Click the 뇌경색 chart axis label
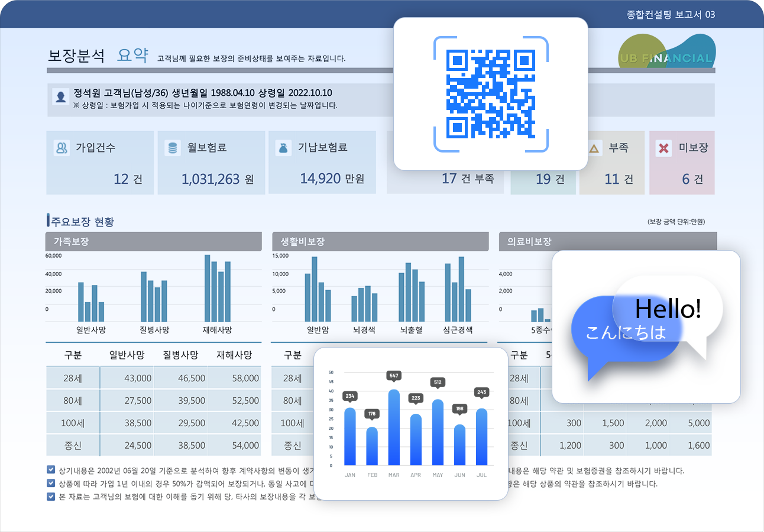Screen dimensions: 764x532 point(364,330)
